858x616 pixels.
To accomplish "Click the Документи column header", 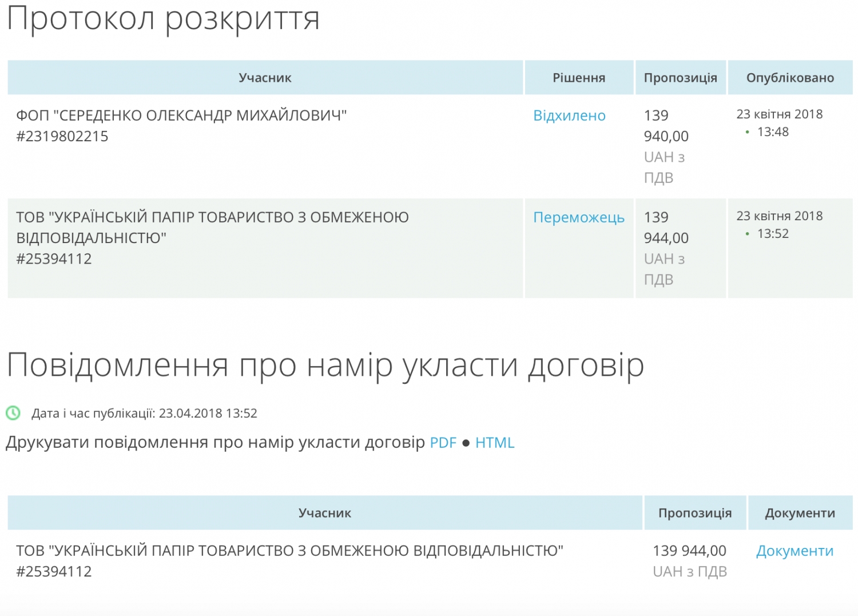I will coord(800,513).
